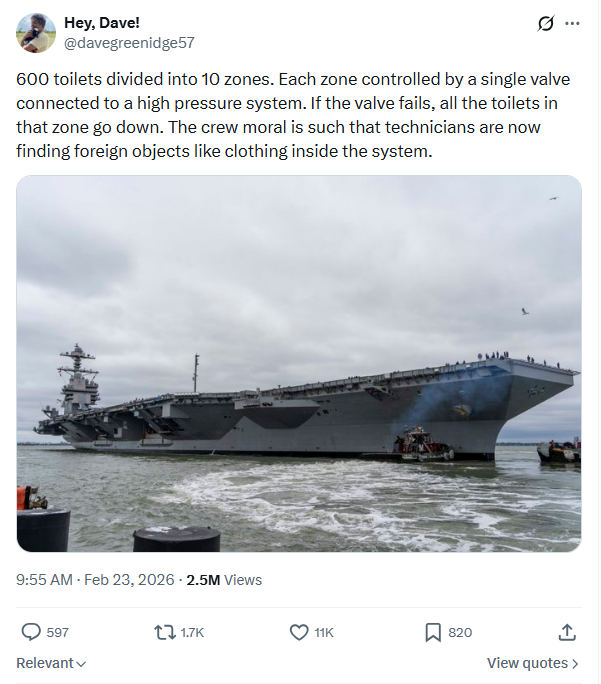Open the aircraft carrier photo
This screenshot has width=601, height=684.
point(299,364)
